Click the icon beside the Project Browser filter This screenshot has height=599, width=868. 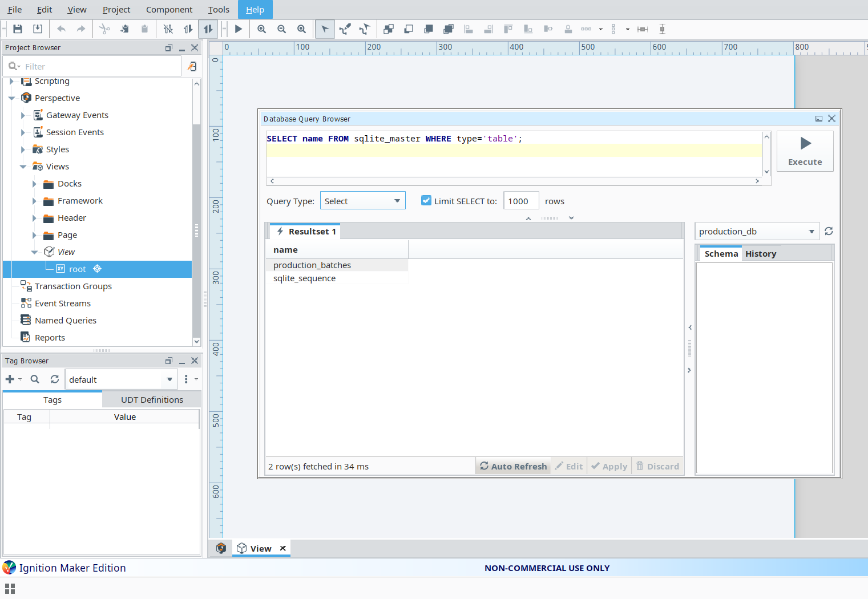192,66
